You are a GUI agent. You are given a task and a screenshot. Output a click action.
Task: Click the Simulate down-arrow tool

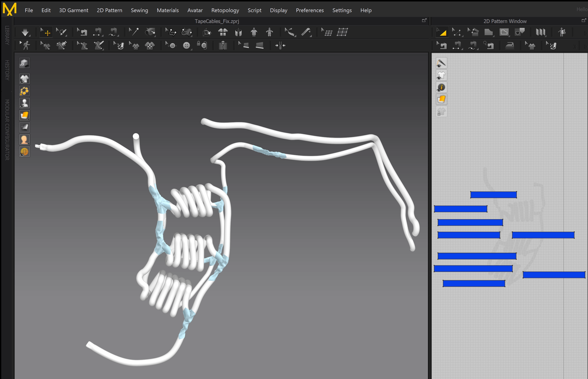(25, 32)
